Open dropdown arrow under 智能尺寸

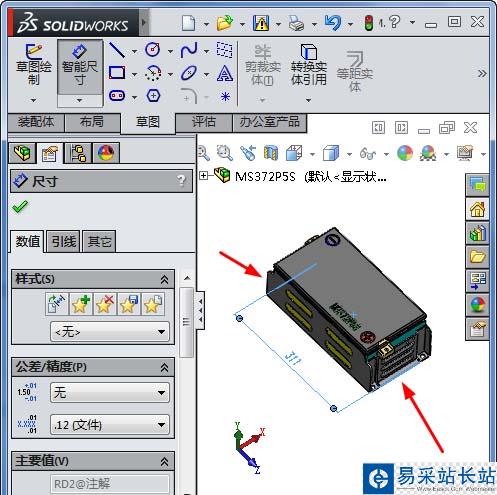point(79,100)
